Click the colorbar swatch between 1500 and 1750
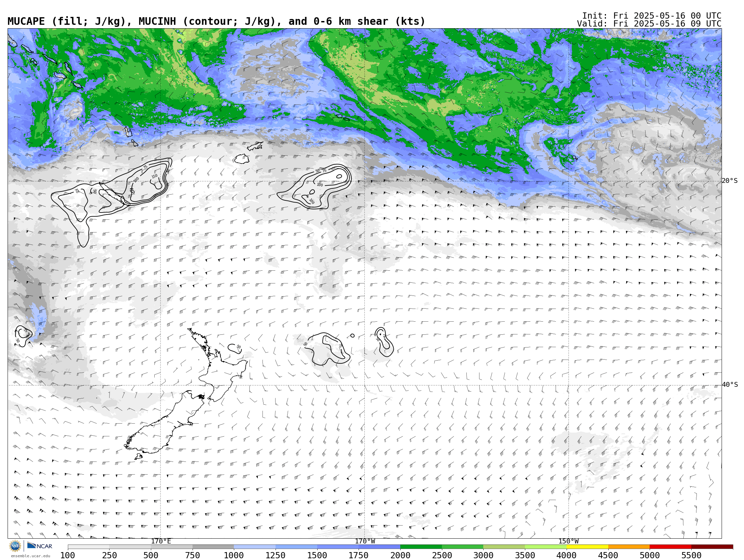 pyautogui.click(x=338, y=547)
